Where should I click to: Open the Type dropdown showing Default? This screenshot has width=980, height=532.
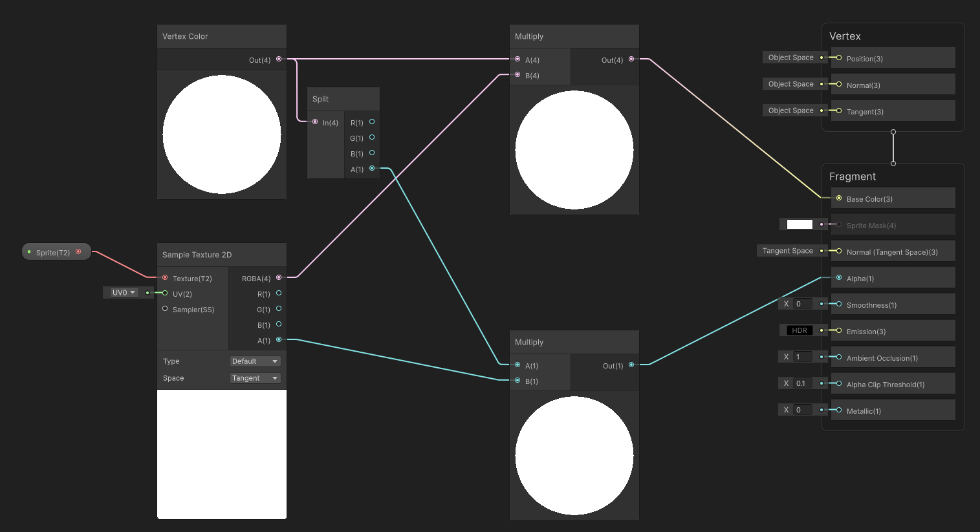(x=255, y=361)
